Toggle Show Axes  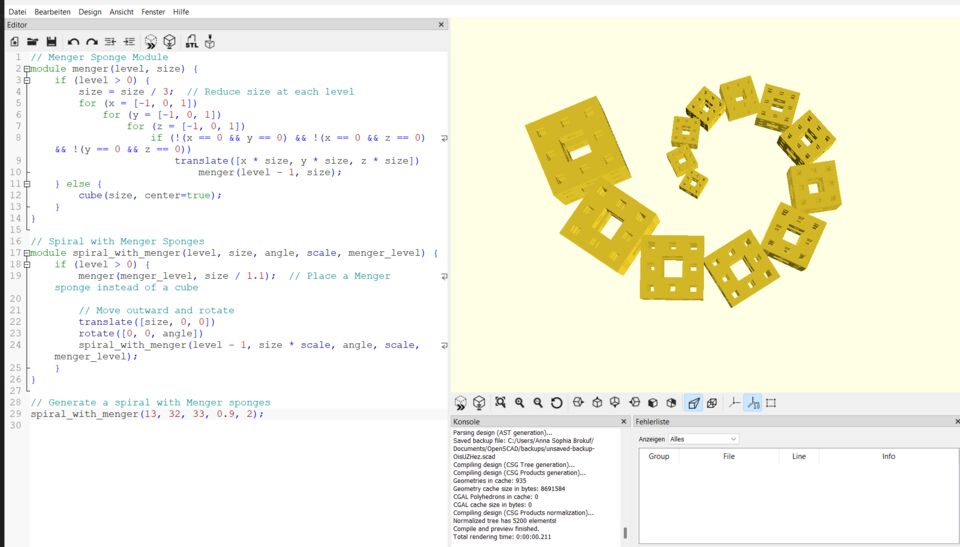[x=734, y=402]
